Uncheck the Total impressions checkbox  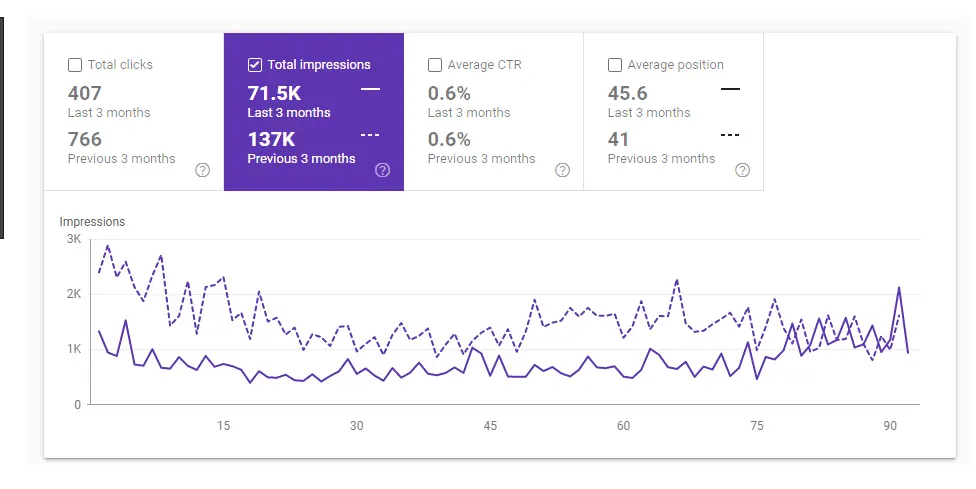[x=255, y=65]
